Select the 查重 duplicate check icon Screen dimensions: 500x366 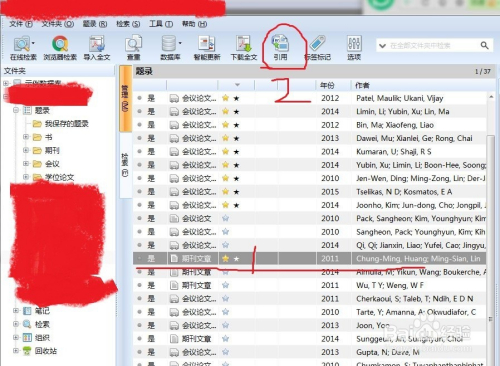pyautogui.click(x=134, y=44)
